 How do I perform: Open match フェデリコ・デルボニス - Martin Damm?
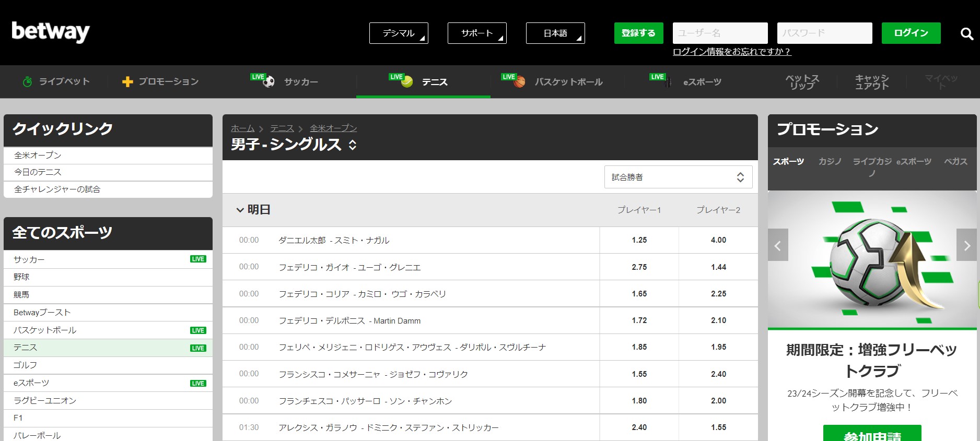pyautogui.click(x=349, y=321)
